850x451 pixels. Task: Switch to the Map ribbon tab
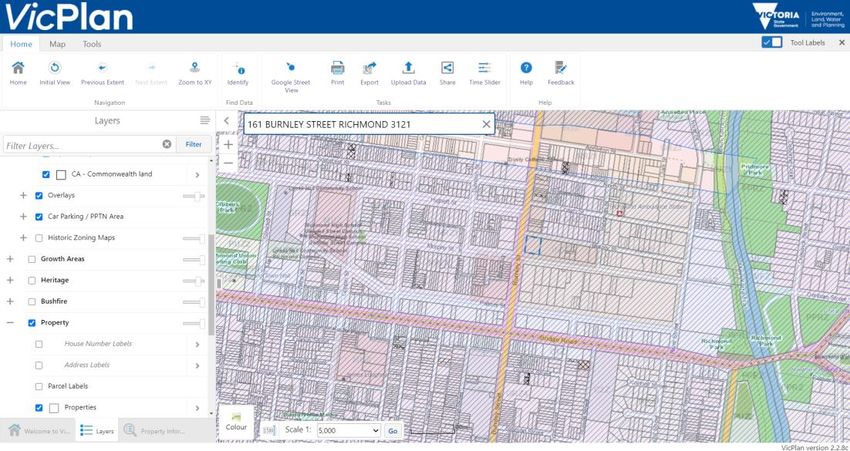57,44
